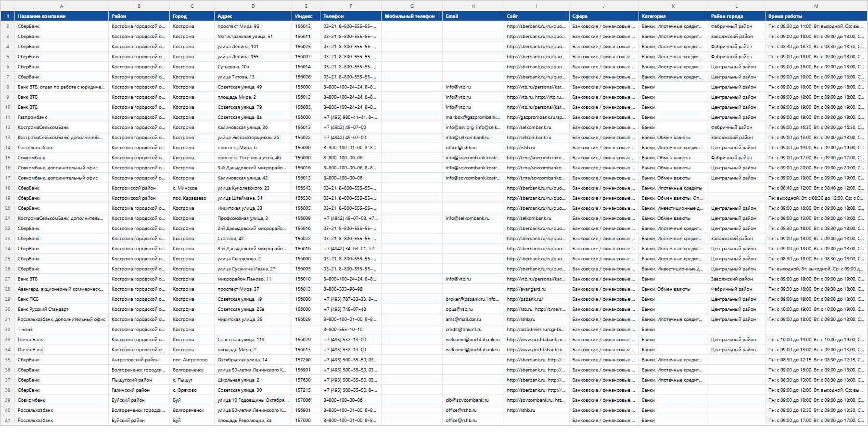Click address 'улица Штеймана, 54'
Viewport: 868px width, 434px height.
click(x=253, y=198)
